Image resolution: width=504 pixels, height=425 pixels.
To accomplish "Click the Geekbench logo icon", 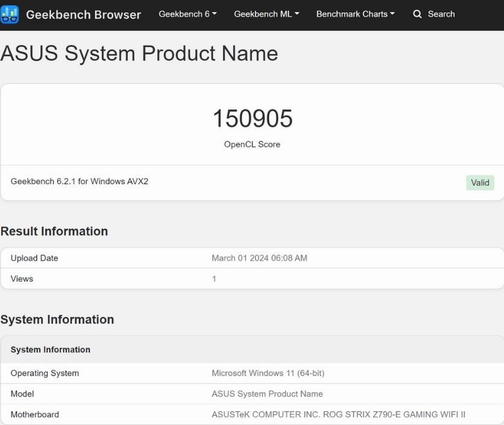I will tap(10, 14).
